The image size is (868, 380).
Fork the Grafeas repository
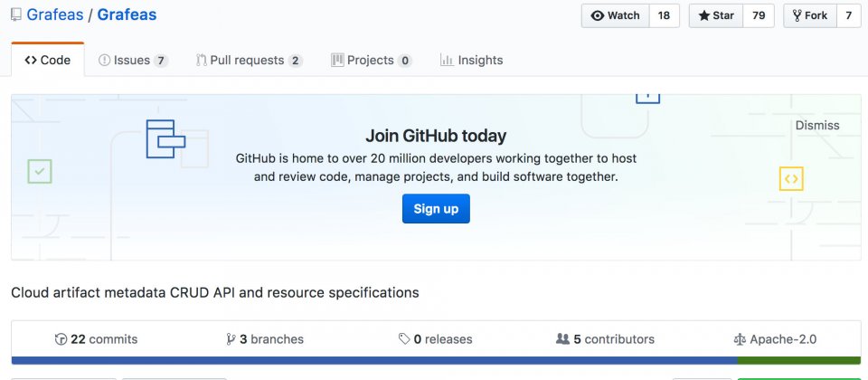coord(810,15)
